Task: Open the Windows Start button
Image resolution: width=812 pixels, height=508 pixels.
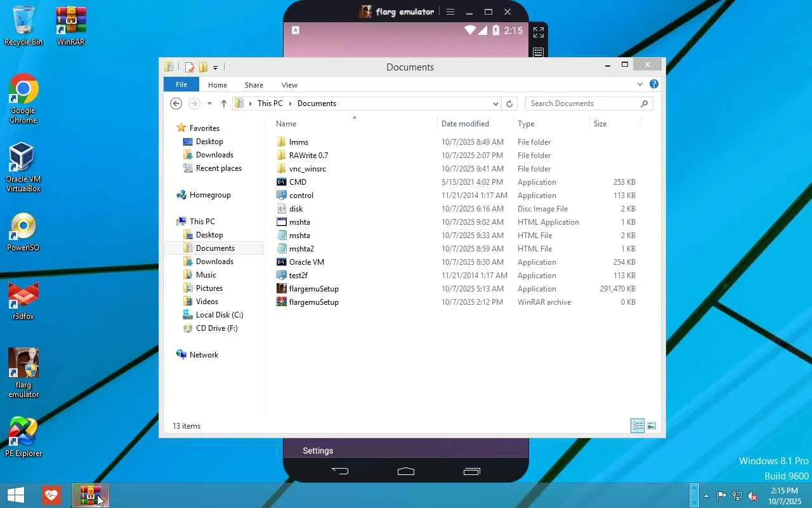Action: tap(16, 495)
